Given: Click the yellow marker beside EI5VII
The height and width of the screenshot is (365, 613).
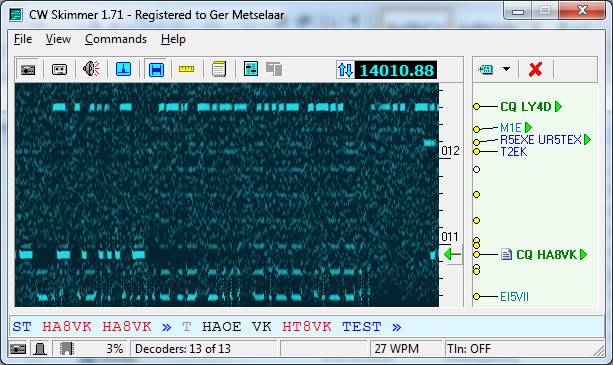Looking at the screenshot, I should 476,297.
